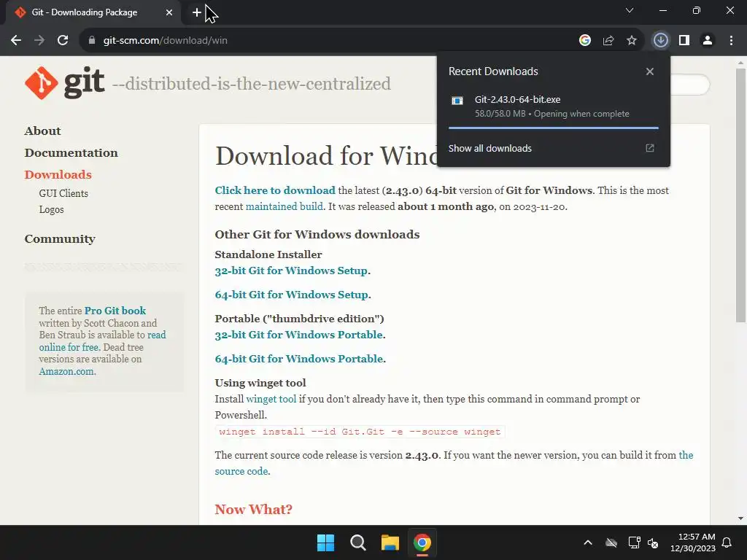This screenshot has width=747, height=560.
Task: Open the Pro Git book link
Action: [115, 311]
